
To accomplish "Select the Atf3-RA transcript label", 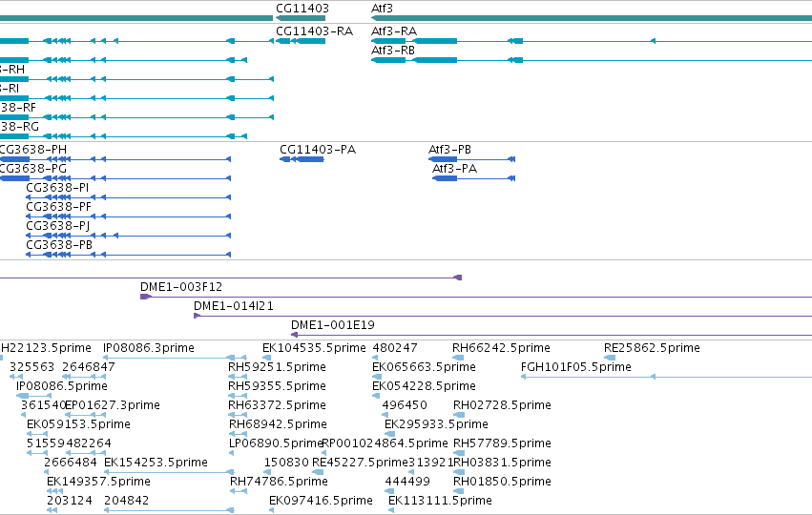I will [394, 31].
